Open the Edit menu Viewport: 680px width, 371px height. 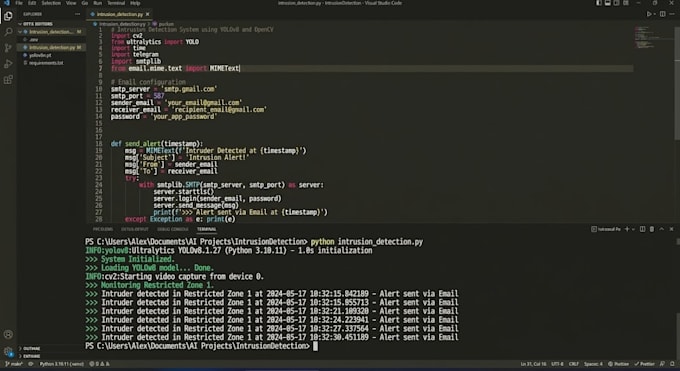tap(32, 3)
